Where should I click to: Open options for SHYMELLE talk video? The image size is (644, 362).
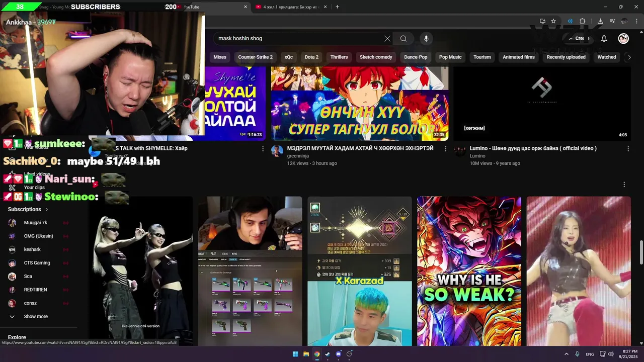pyautogui.click(x=263, y=149)
